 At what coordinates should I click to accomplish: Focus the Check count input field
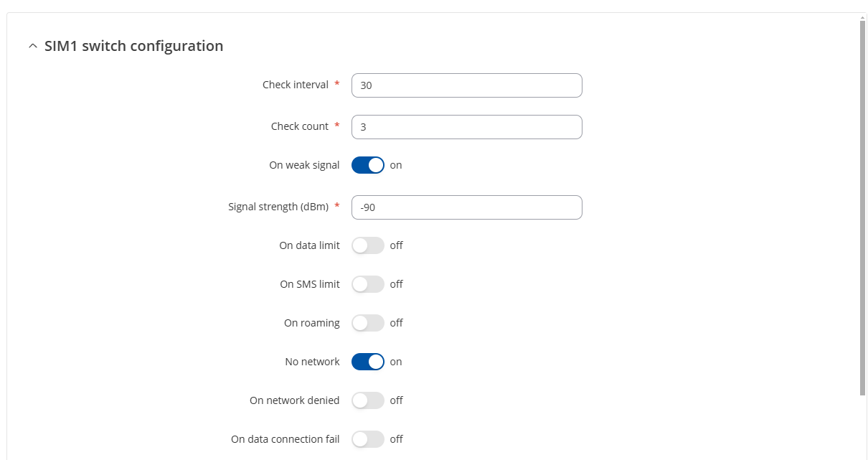pyautogui.click(x=466, y=127)
